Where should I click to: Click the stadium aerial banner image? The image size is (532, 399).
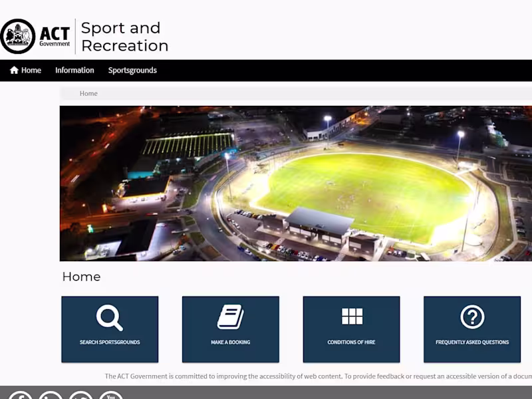296,184
